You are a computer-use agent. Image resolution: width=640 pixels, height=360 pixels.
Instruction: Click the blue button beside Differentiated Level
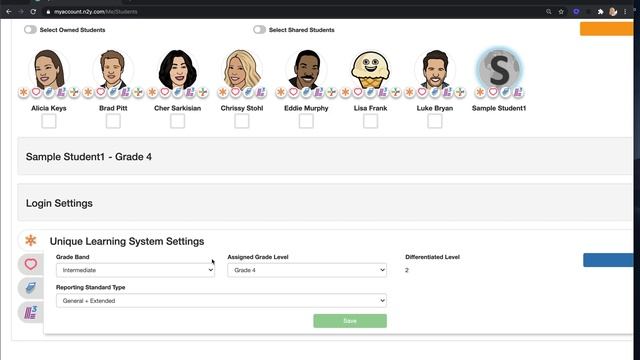tap(608, 260)
